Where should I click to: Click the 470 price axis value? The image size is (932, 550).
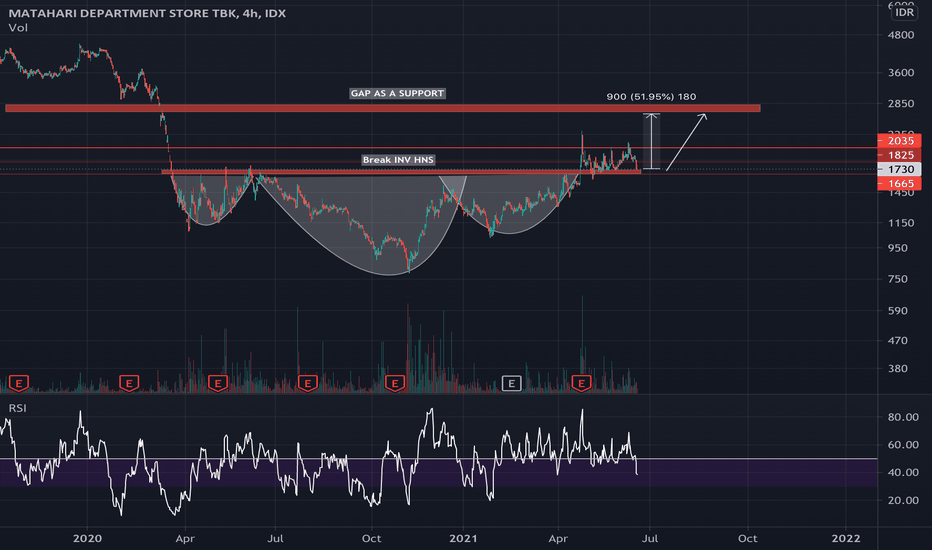click(x=898, y=341)
